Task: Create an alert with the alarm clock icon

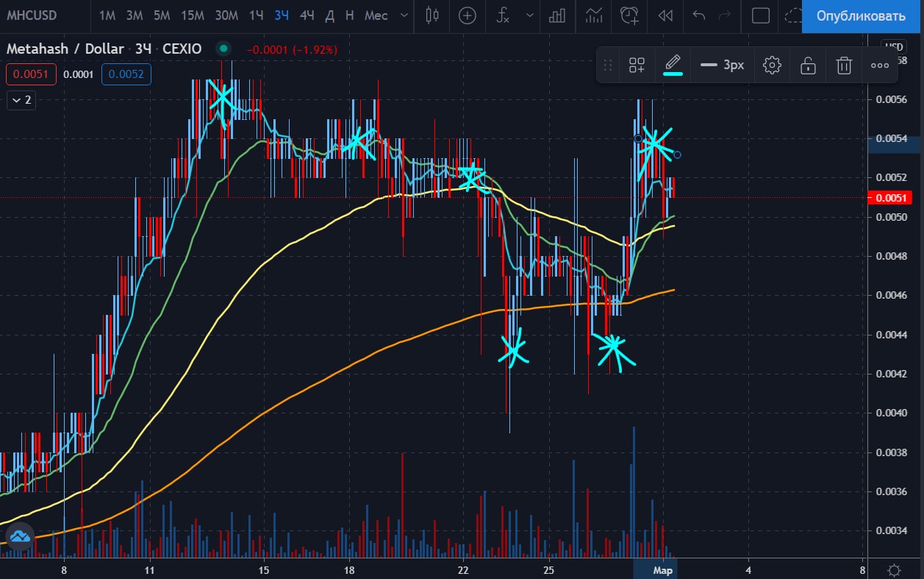Action: click(629, 15)
